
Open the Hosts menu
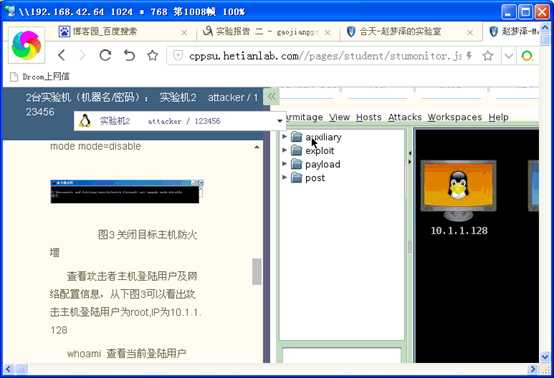[369, 117]
